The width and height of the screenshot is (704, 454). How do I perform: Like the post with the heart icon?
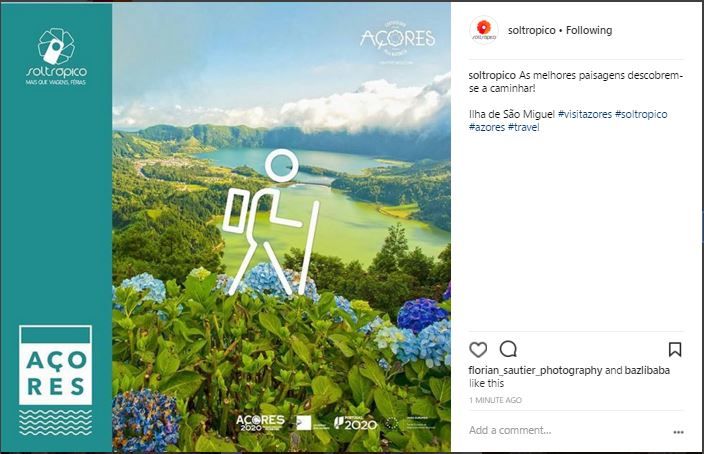click(x=478, y=349)
